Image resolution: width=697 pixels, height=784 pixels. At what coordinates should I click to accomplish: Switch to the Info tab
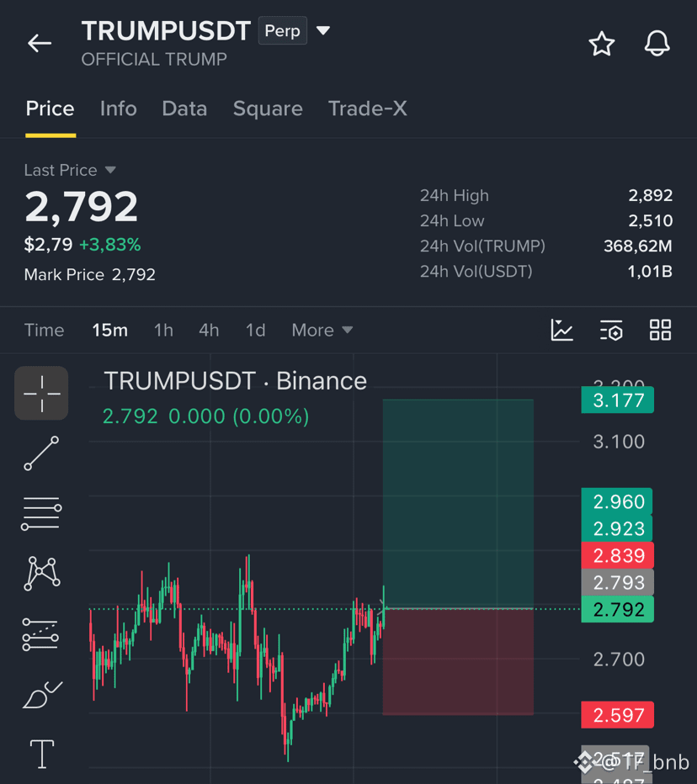[118, 109]
